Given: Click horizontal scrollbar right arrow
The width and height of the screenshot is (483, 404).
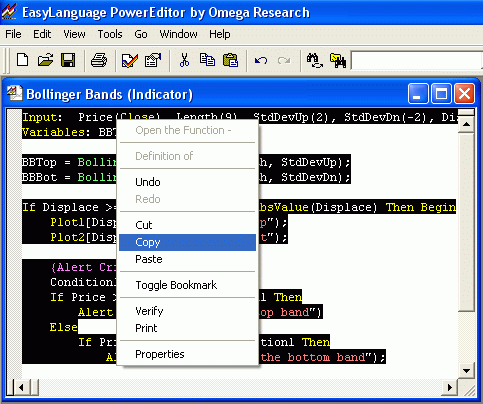Looking at the screenshot, I should 450,387.
